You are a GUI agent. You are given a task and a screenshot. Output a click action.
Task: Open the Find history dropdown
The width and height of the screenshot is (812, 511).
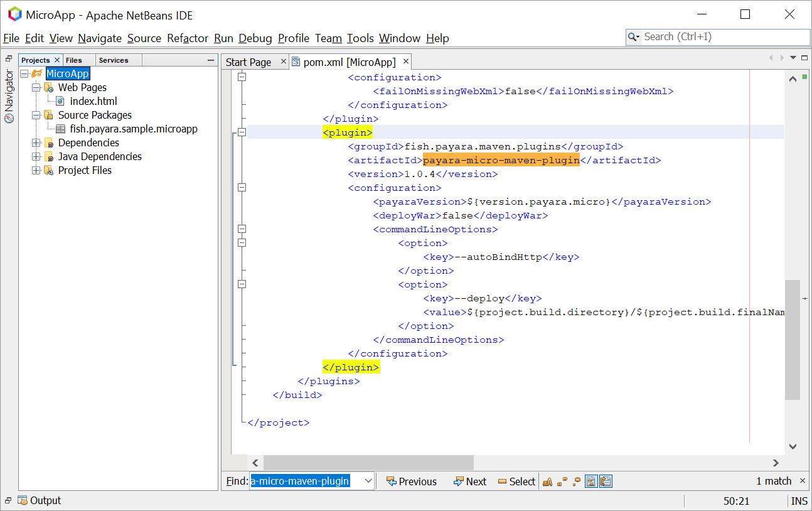pos(368,481)
